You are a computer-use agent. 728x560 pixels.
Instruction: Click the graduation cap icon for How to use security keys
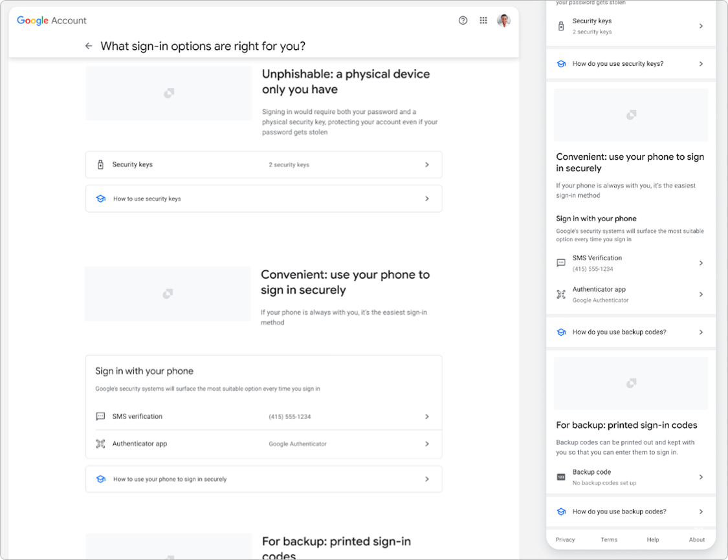(100, 199)
